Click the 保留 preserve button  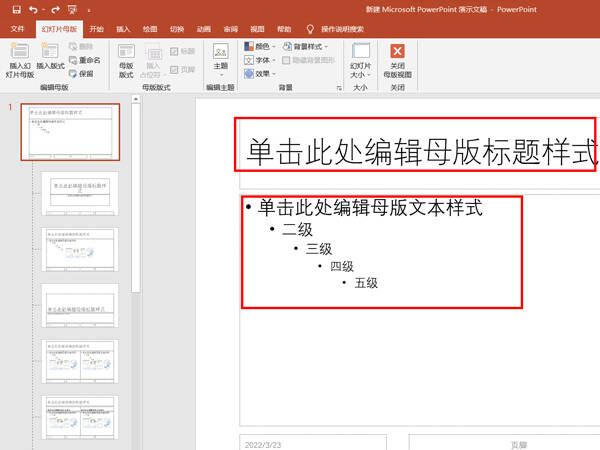81,74
